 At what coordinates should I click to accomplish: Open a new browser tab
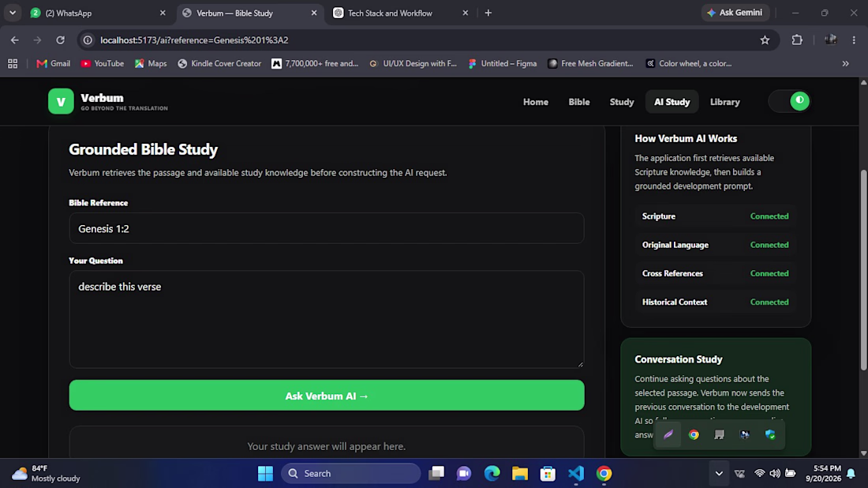[488, 13]
